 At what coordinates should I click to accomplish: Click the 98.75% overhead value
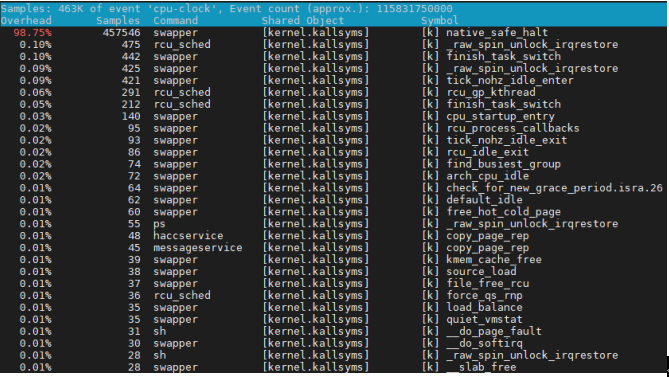pos(32,32)
